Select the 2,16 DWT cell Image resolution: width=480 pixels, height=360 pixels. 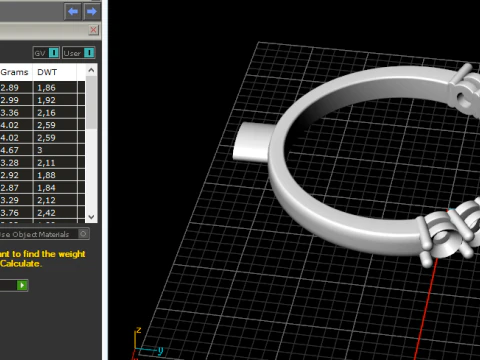(55, 113)
